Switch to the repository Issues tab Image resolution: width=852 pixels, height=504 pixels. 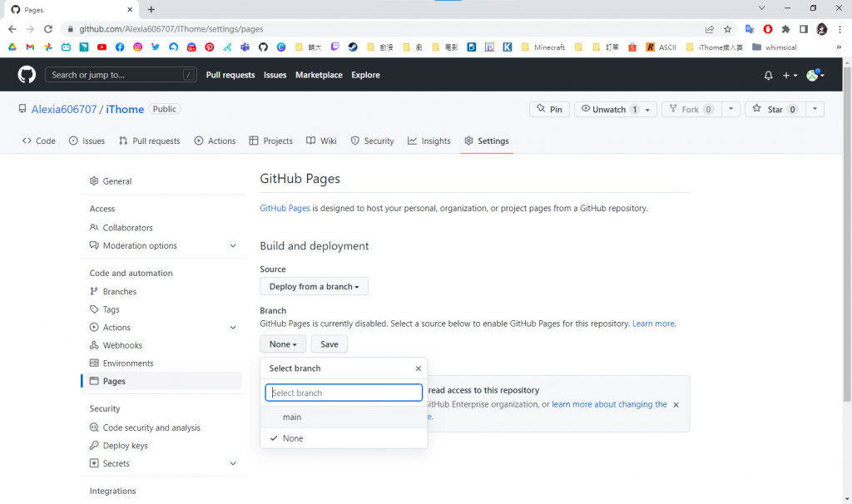tap(87, 141)
